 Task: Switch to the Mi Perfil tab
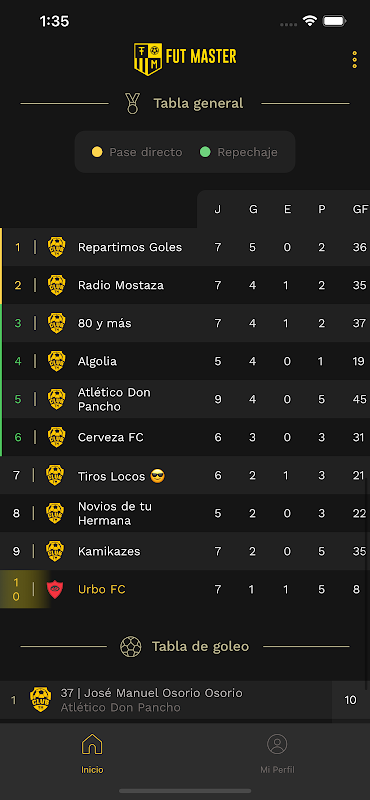[277, 754]
